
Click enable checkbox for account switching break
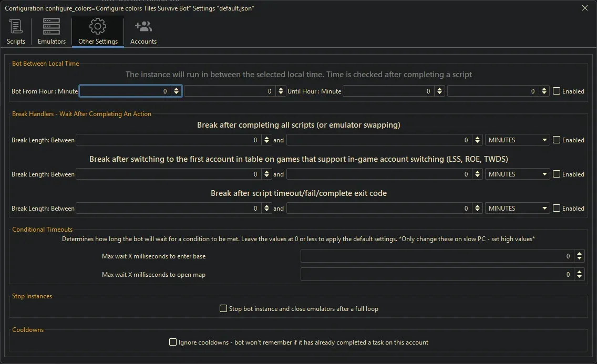[x=557, y=174]
